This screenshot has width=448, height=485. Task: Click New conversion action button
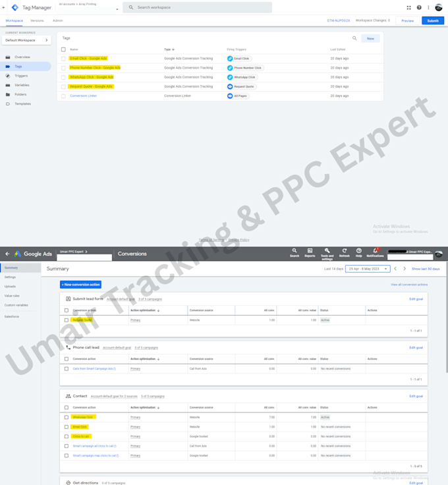80,285
